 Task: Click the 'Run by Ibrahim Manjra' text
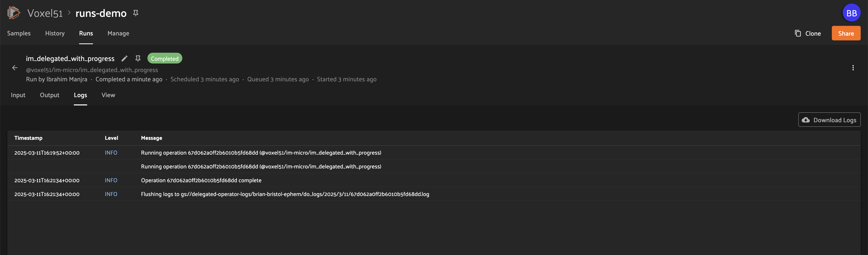(x=57, y=79)
